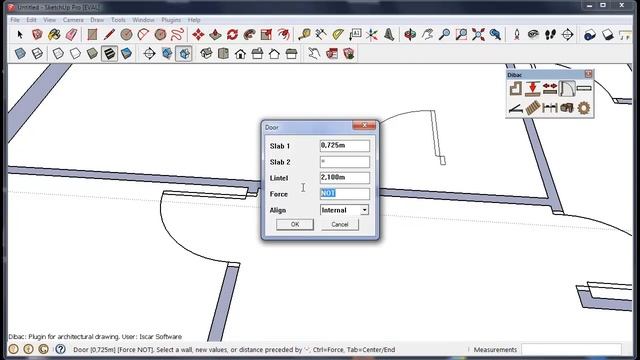Image resolution: width=640 pixels, height=360 pixels.
Task: Cancel the Door dialog
Action: coord(340,224)
